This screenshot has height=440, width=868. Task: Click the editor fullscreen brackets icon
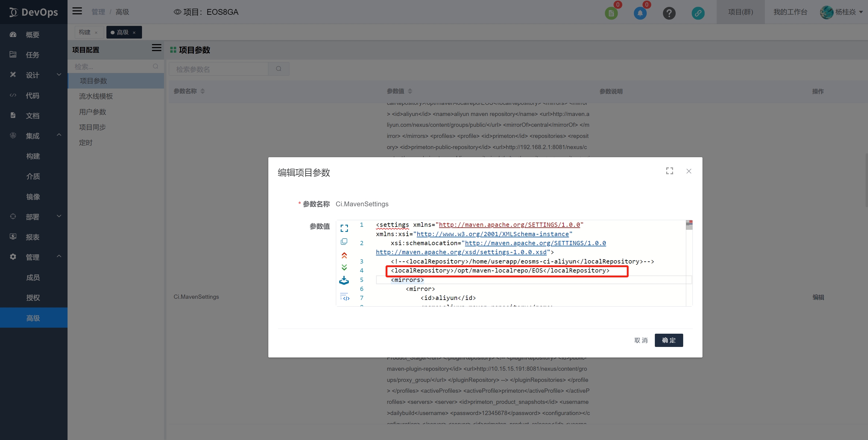click(344, 228)
